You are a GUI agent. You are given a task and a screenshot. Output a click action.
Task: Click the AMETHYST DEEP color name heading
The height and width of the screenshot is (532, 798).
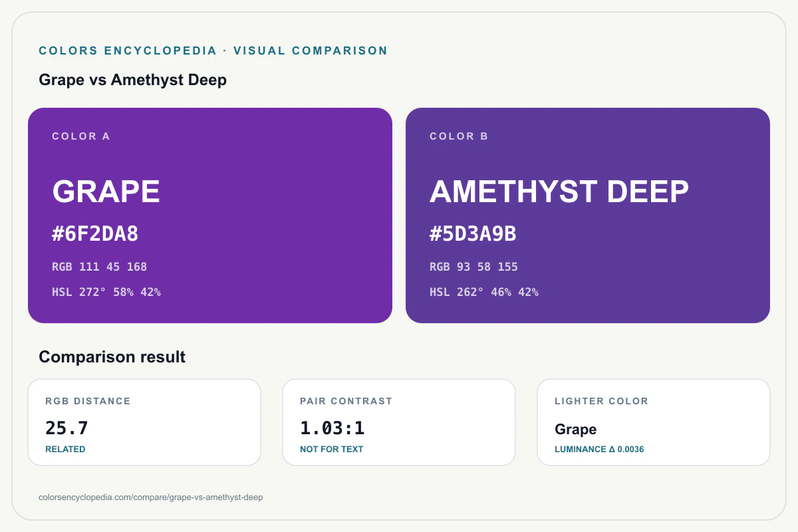tap(559, 192)
